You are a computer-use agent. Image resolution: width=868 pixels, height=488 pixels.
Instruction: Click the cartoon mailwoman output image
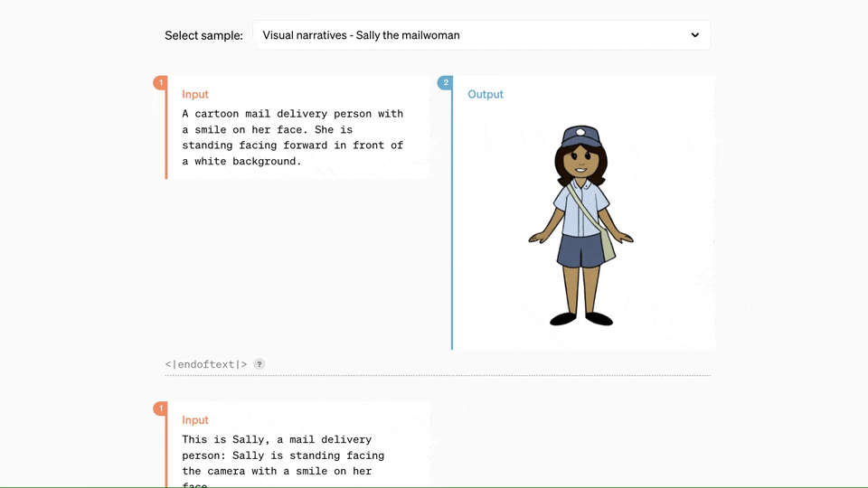581,226
